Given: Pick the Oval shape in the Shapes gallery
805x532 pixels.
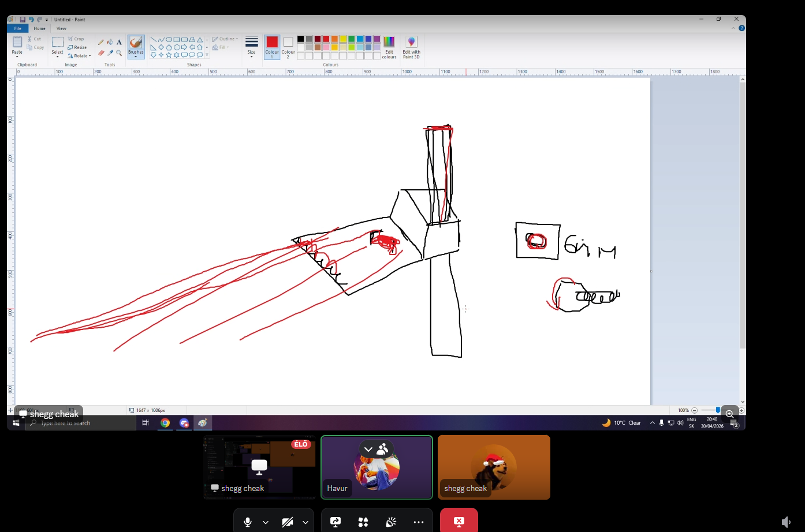Looking at the screenshot, I should click(x=169, y=40).
